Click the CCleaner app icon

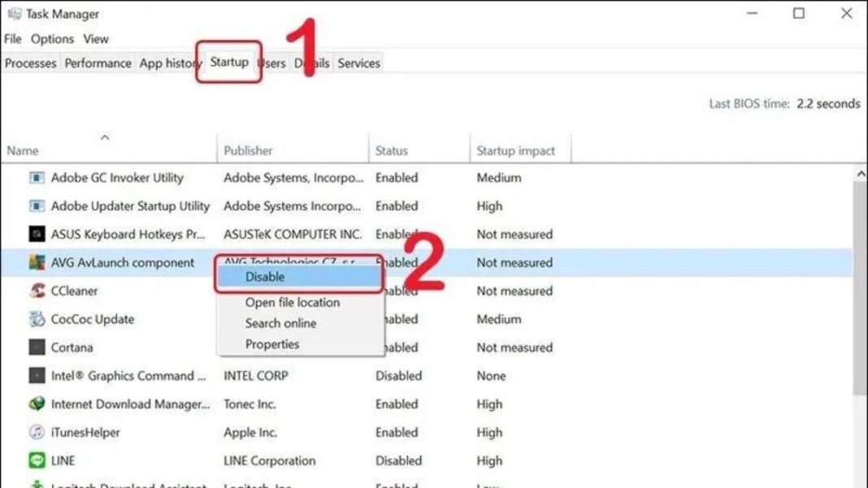click(x=37, y=291)
